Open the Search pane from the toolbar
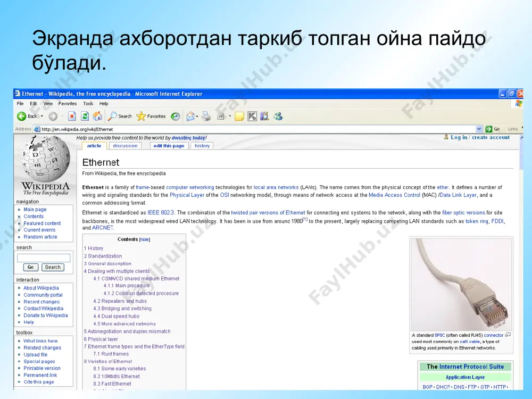This screenshot has width=532, height=399. [x=120, y=117]
